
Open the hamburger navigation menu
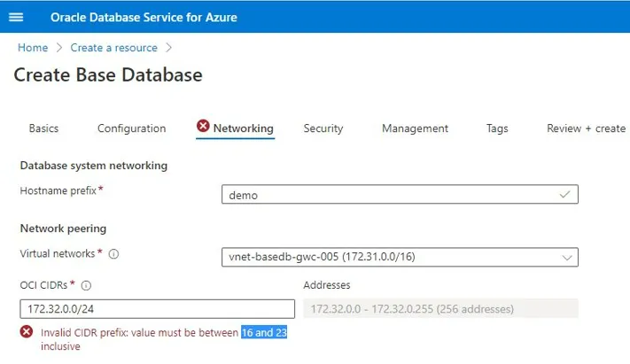(16, 17)
